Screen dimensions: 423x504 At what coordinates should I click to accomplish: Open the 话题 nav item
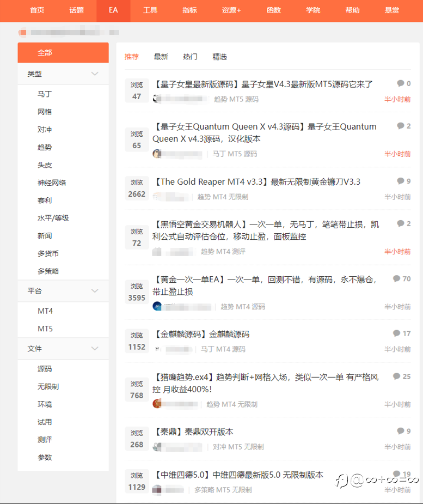click(x=76, y=10)
